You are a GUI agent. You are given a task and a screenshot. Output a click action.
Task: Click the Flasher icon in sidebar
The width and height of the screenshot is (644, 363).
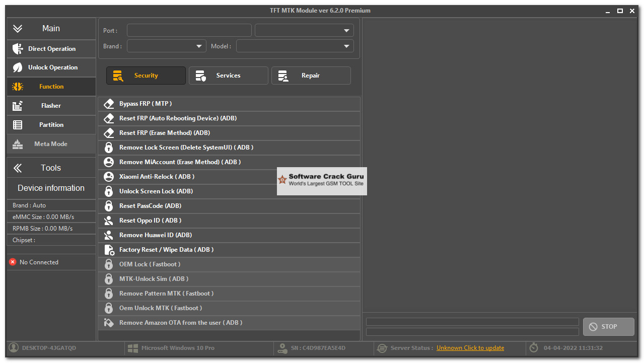[18, 106]
